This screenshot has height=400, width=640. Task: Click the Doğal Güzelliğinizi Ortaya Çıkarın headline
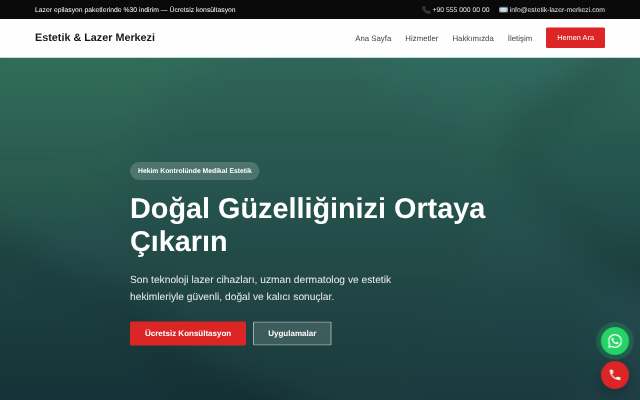[x=308, y=225]
